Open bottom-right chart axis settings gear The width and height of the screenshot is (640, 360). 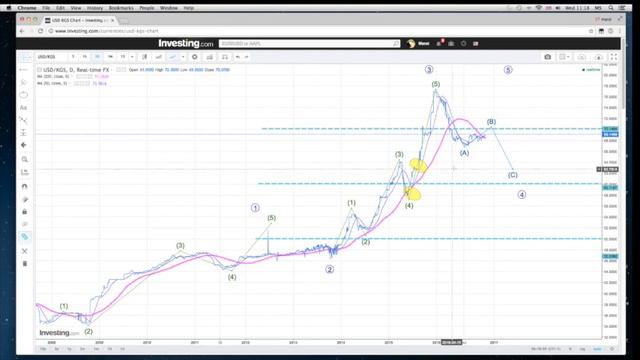(612, 349)
